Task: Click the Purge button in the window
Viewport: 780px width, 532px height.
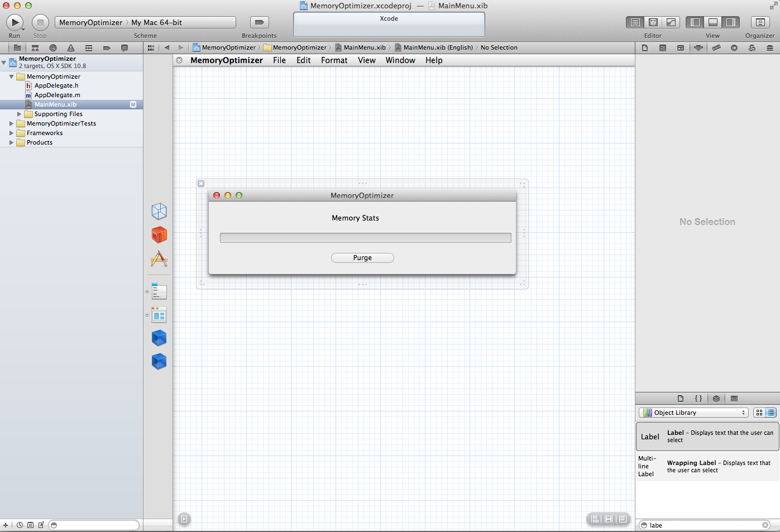Action: 362,258
